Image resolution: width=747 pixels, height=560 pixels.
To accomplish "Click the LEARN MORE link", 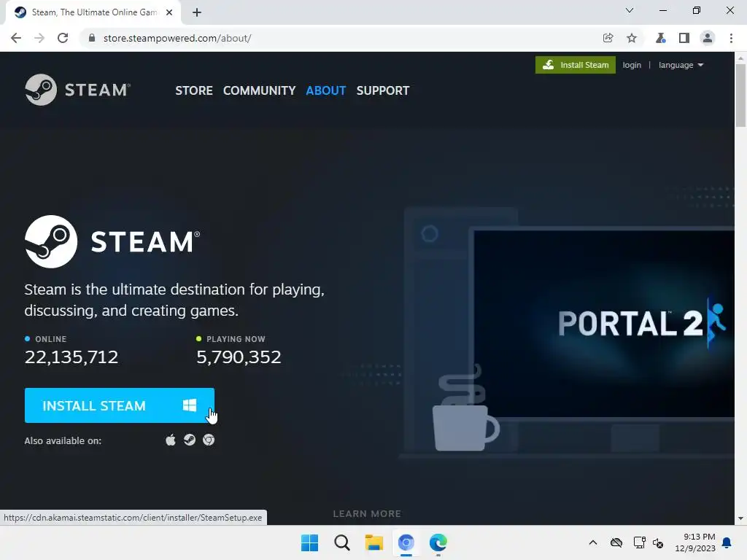I will tap(367, 514).
